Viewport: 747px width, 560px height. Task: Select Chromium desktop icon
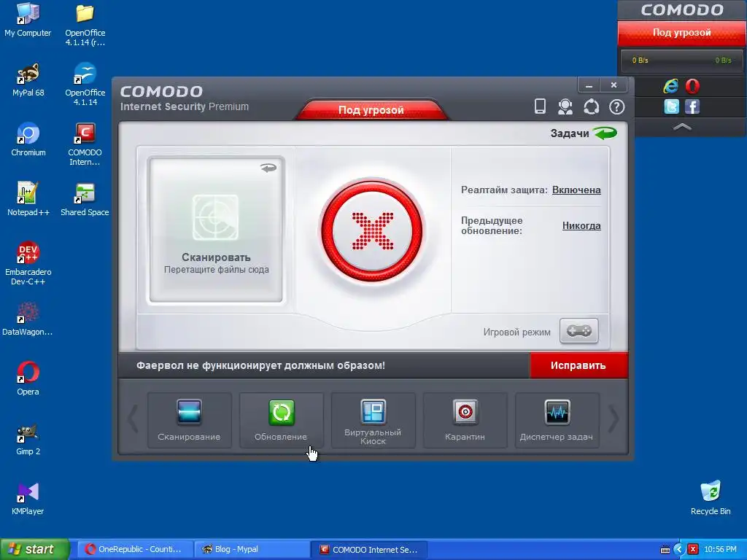click(28, 140)
